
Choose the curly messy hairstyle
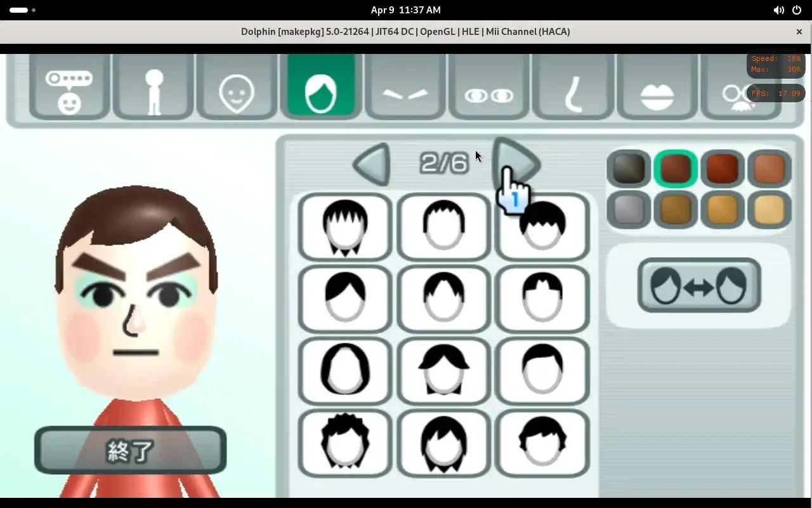point(345,443)
